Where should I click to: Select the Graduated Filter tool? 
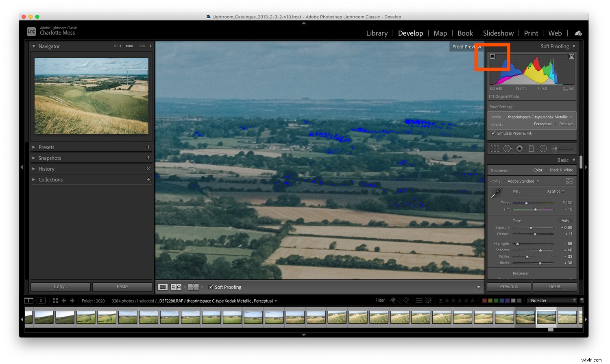click(531, 148)
